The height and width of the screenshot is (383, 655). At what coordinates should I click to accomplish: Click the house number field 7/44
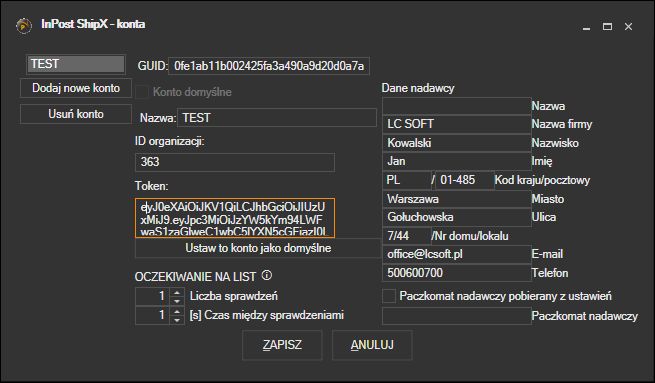point(406,236)
